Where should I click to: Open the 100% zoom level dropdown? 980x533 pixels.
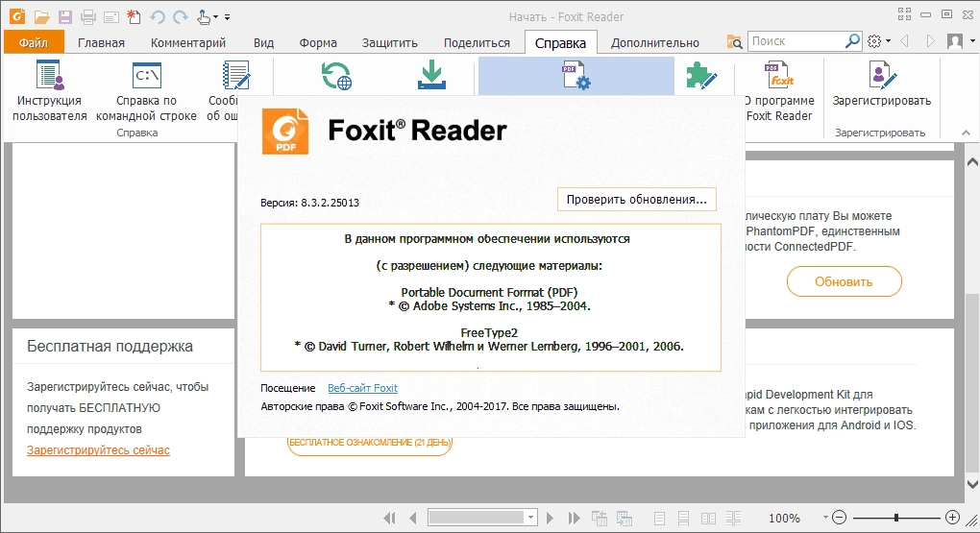pos(825,518)
